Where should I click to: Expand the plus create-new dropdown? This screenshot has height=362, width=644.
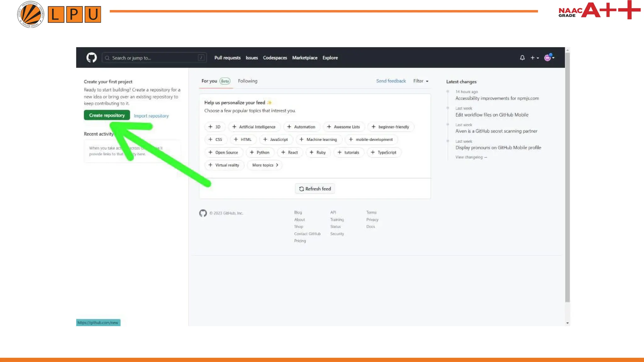click(x=535, y=58)
